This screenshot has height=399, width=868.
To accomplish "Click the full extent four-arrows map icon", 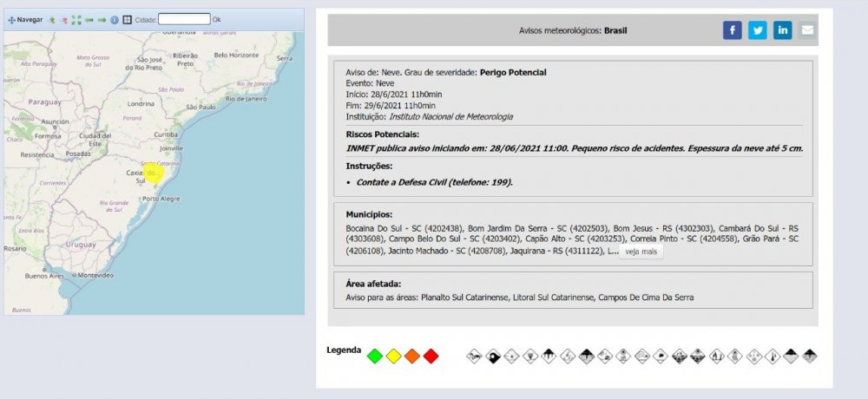I will click(76, 19).
